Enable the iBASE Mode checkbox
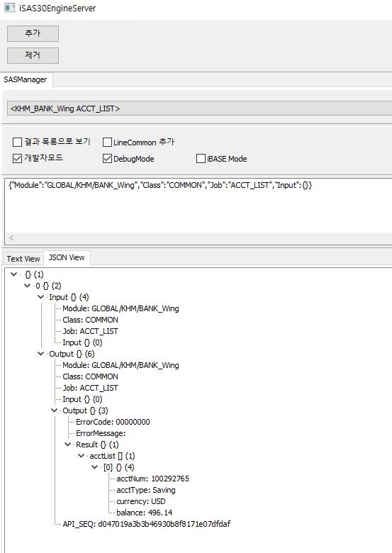Screen dimensions: 392x553 [x=201, y=159]
